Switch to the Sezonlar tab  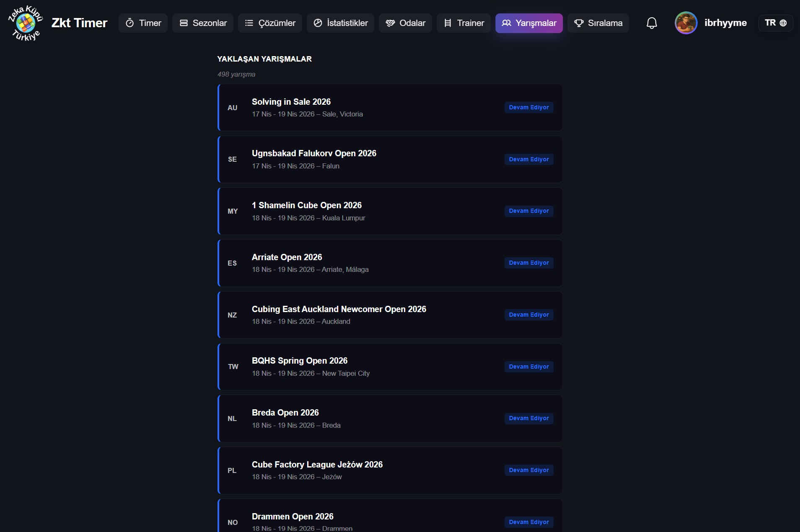tap(203, 23)
